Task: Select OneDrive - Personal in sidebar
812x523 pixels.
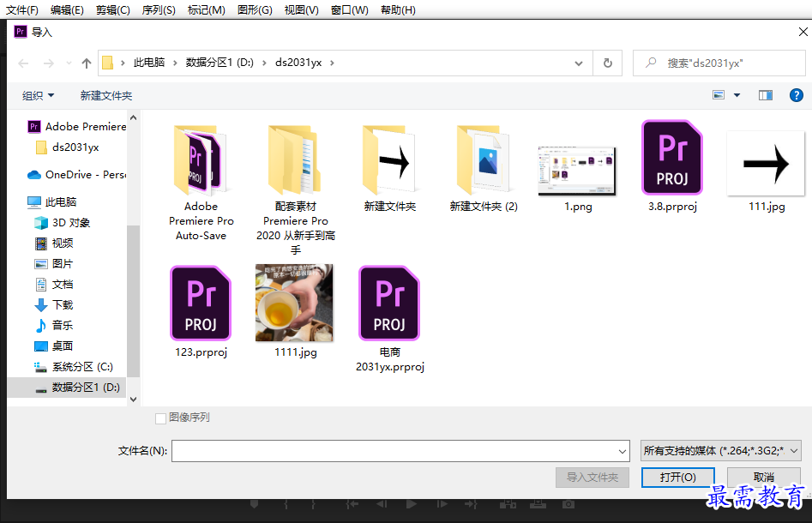Action: point(76,175)
